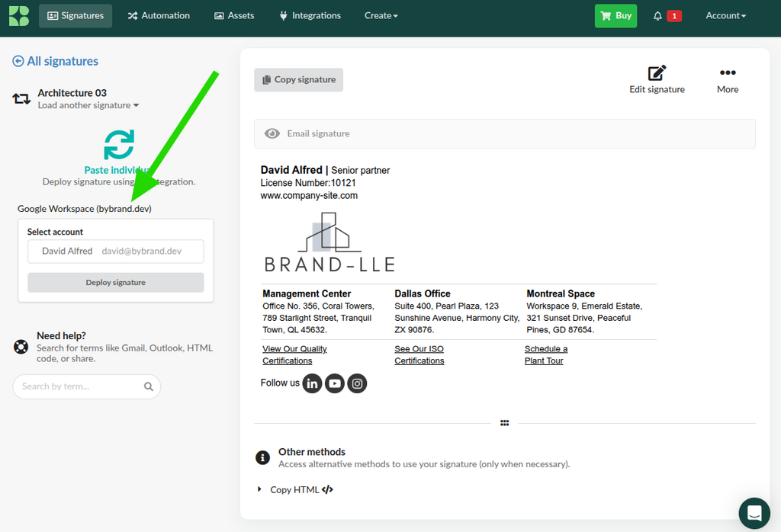
Task: Open the More options ellipsis
Action: [x=728, y=72]
